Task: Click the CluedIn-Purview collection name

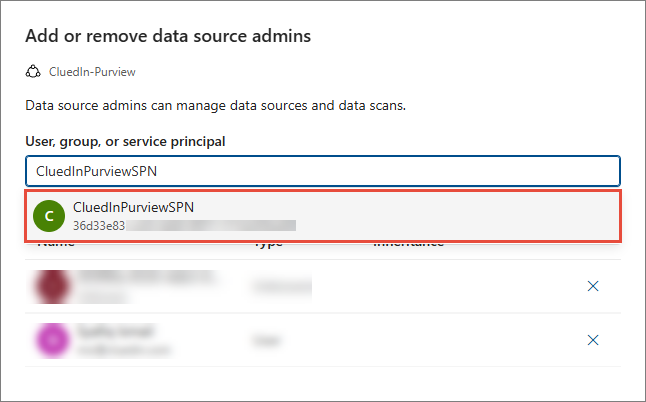Action: tap(92, 72)
